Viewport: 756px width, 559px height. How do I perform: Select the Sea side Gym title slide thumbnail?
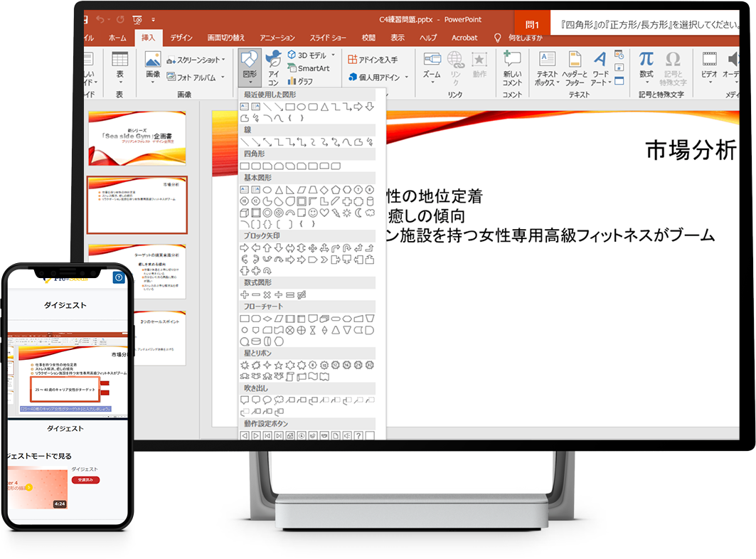137,139
